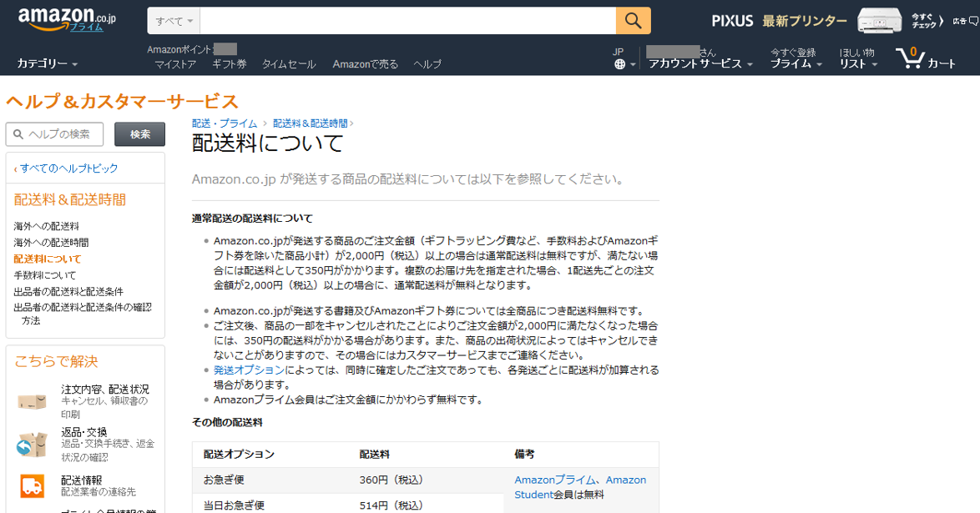
Task: Open アカウントサービス dropdown
Action: (x=700, y=63)
